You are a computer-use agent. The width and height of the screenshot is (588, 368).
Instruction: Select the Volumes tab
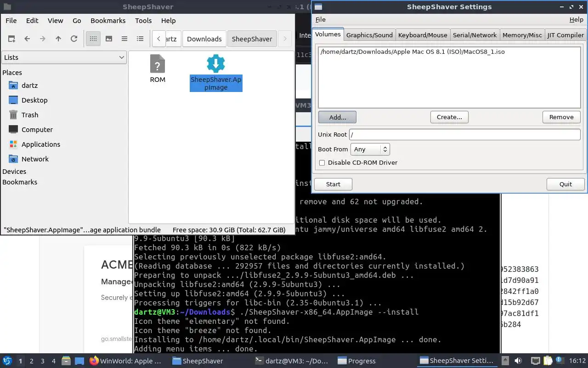click(x=328, y=34)
